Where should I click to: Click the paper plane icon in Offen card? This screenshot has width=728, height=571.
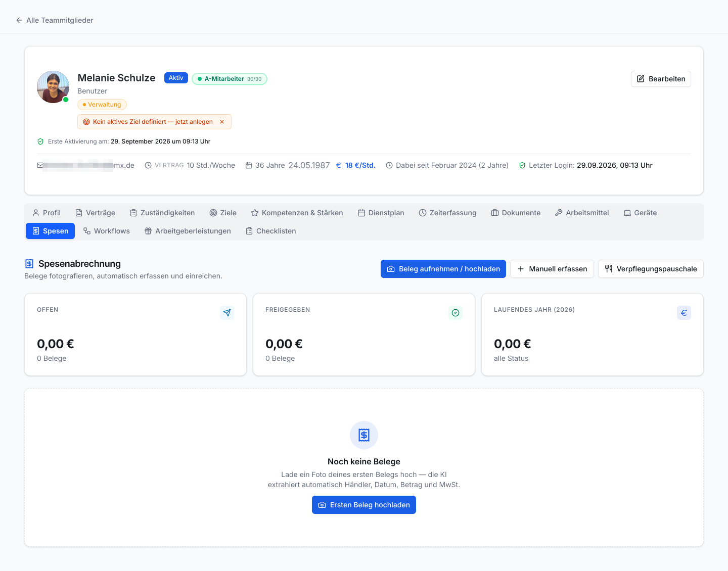pos(227,313)
